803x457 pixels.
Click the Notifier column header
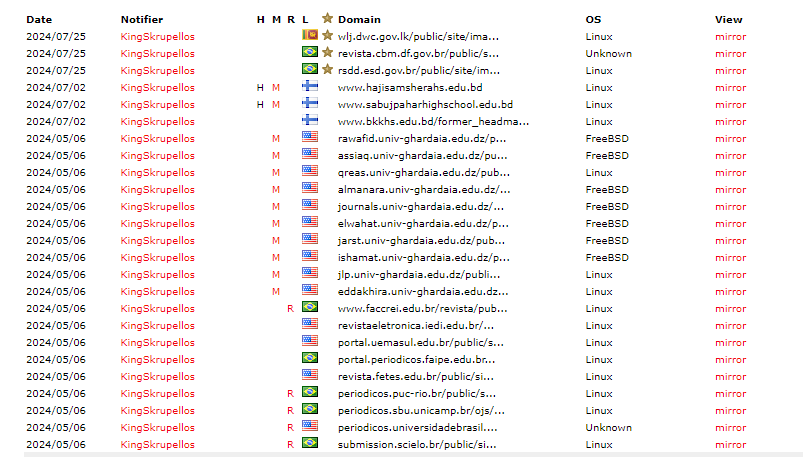142,19
